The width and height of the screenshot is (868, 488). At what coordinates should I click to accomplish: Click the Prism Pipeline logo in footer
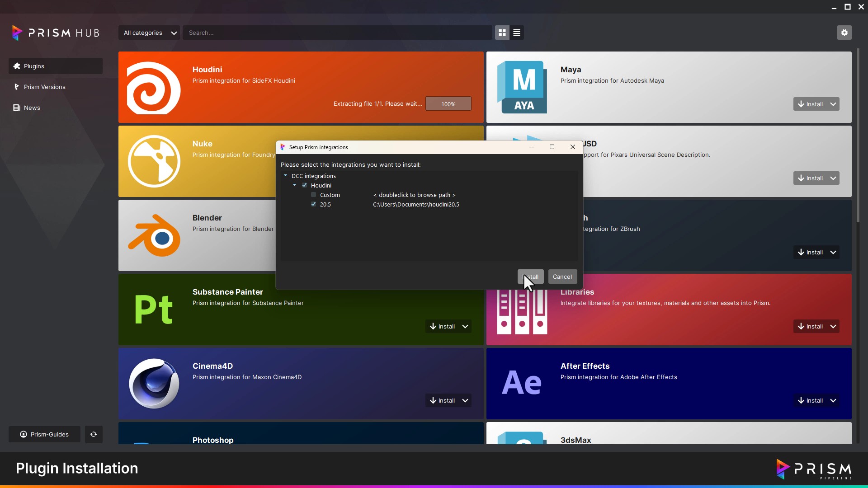click(x=814, y=469)
